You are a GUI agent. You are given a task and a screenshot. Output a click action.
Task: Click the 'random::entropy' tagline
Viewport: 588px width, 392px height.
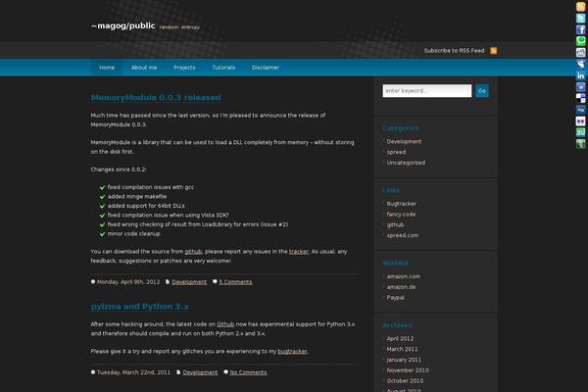pos(179,27)
